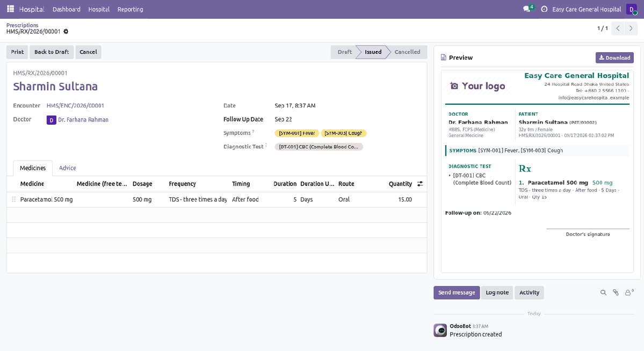
Task: Open the column settings adjust icon
Action: (419, 184)
